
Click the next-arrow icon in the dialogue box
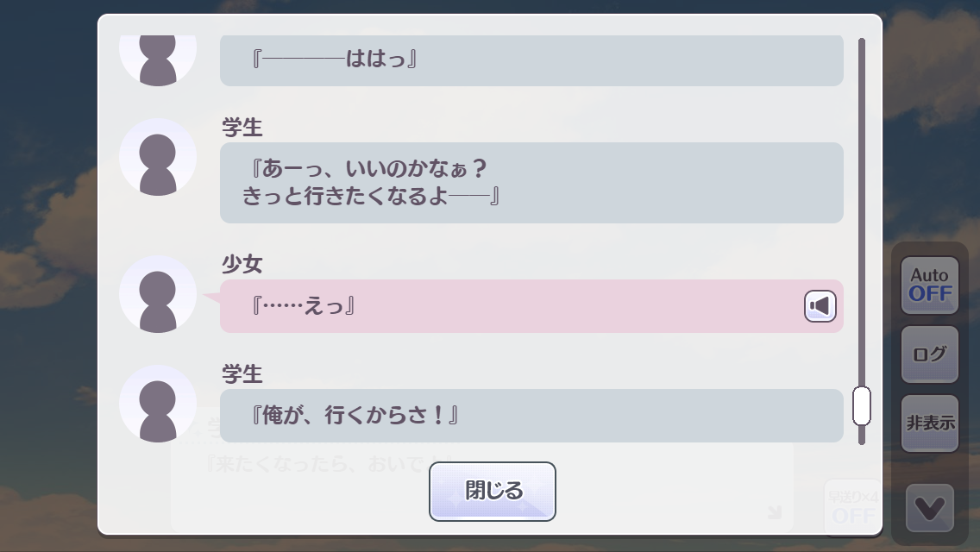(774, 513)
